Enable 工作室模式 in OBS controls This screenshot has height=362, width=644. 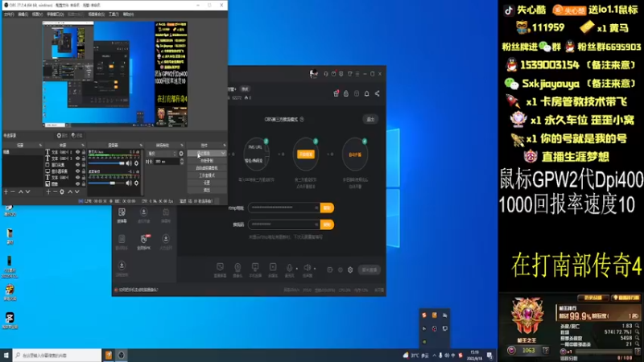pos(207,175)
